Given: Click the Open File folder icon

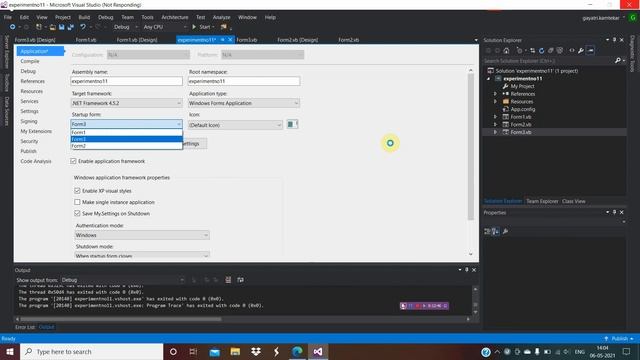Looking at the screenshot, I should point(52,27).
